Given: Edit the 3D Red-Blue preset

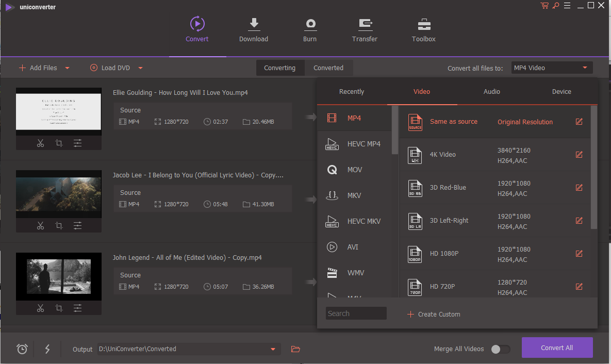Looking at the screenshot, I should (x=579, y=188).
